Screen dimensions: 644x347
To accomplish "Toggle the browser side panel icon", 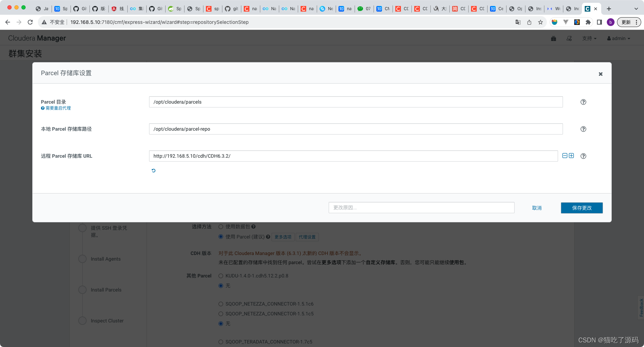I will coord(599,22).
